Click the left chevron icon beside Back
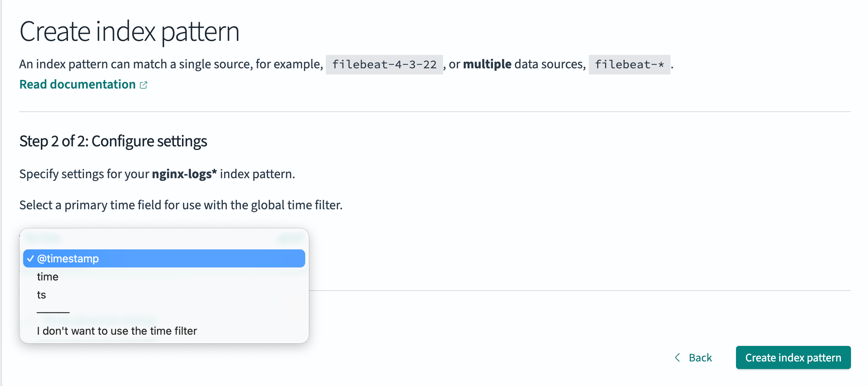The width and height of the screenshot is (868, 386). [x=677, y=357]
